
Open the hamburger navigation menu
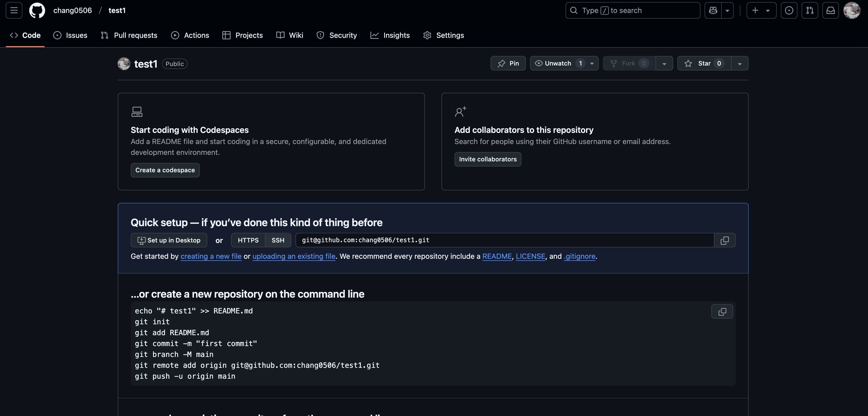tap(14, 10)
